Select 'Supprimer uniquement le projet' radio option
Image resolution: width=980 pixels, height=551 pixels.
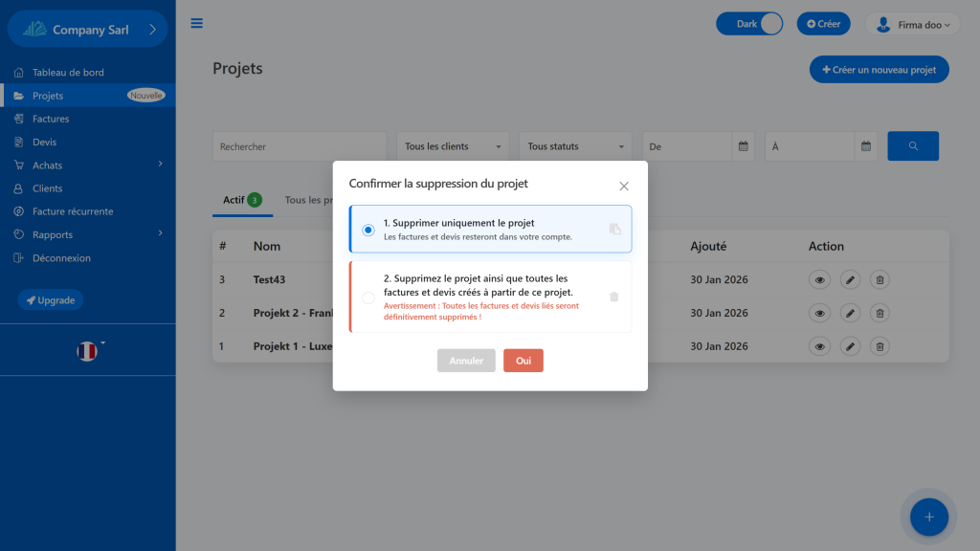(368, 230)
